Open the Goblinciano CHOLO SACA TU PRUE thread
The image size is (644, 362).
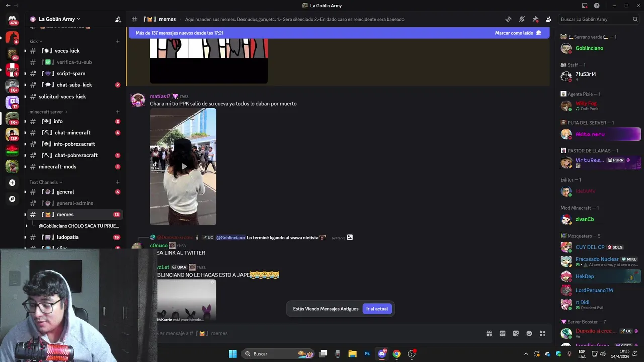78,226
